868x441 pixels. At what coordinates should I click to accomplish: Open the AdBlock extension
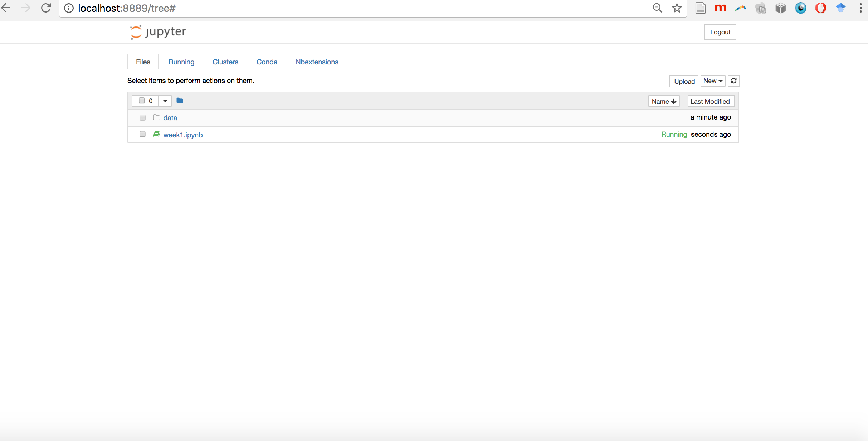click(x=821, y=8)
